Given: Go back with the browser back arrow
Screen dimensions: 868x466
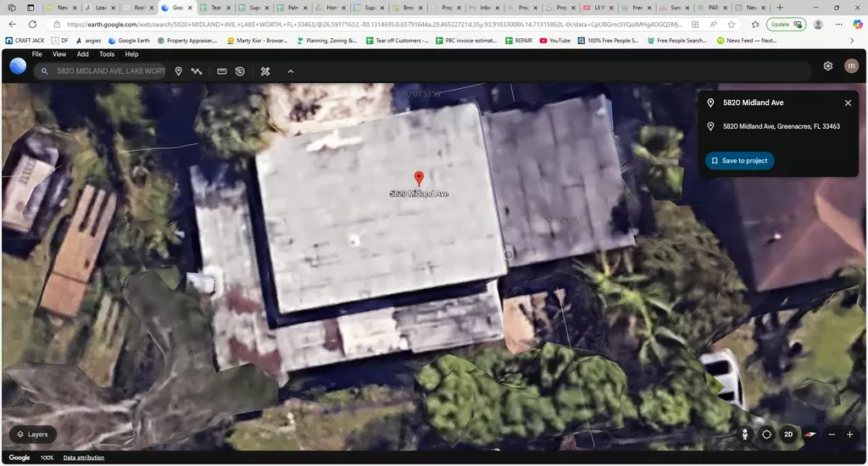Looking at the screenshot, I should tap(13, 25).
